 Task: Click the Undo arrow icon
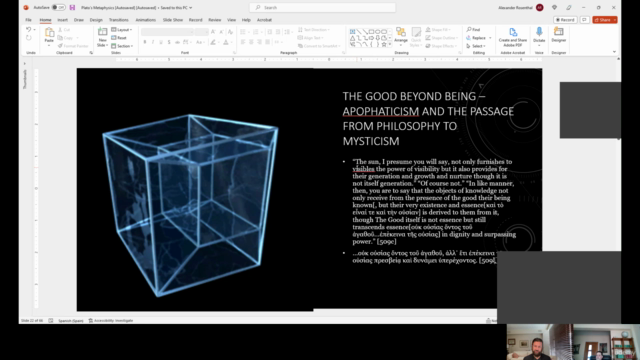[x=28, y=30]
